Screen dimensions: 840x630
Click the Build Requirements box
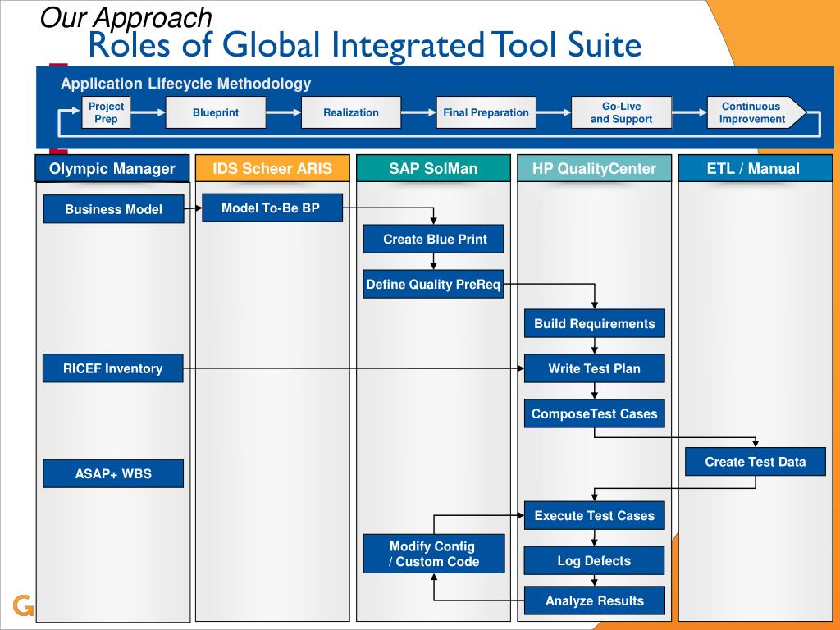pos(594,323)
